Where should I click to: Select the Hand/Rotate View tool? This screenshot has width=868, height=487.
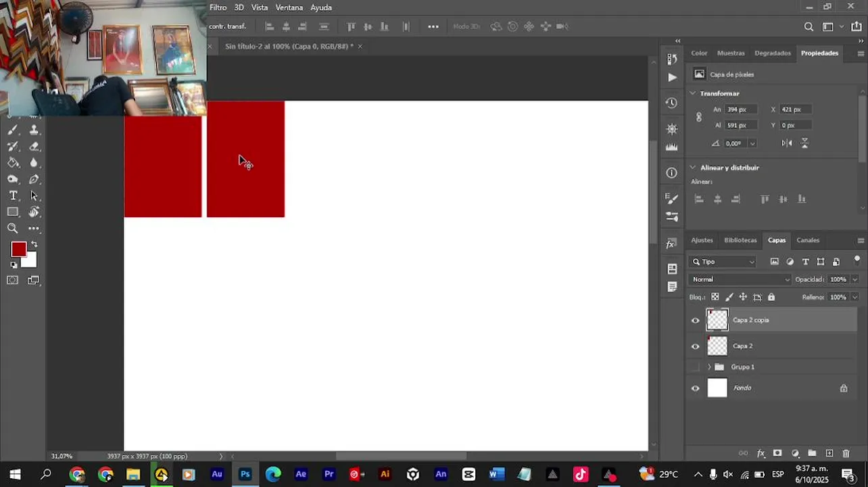(34, 212)
